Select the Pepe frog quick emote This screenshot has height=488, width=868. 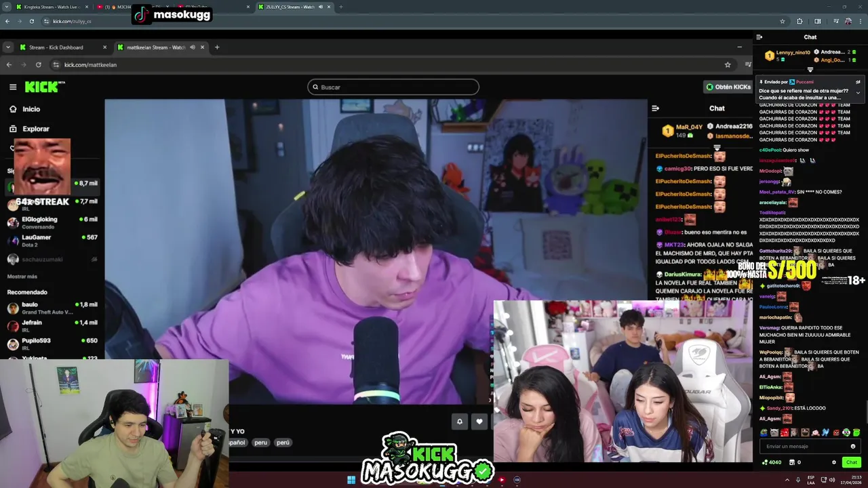(x=764, y=432)
